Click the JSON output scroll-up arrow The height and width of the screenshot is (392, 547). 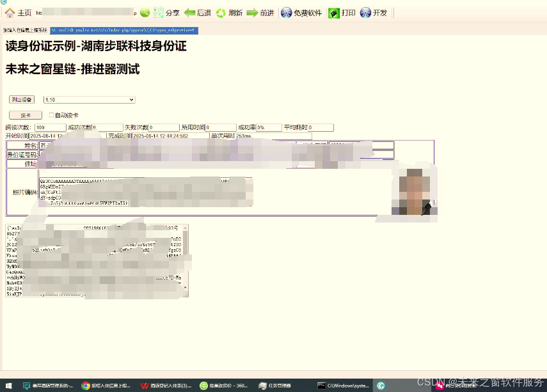pyautogui.click(x=186, y=228)
